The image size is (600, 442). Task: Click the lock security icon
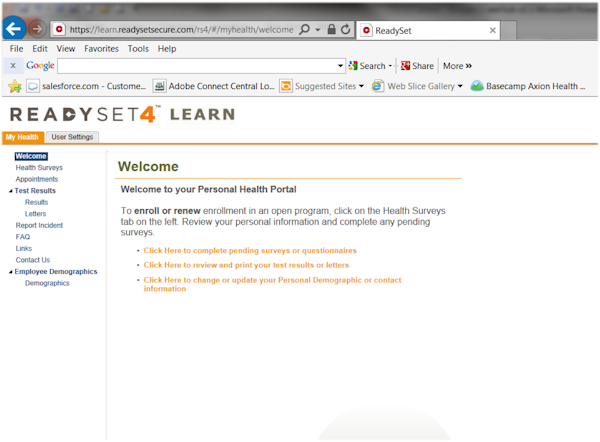coord(331,29)
